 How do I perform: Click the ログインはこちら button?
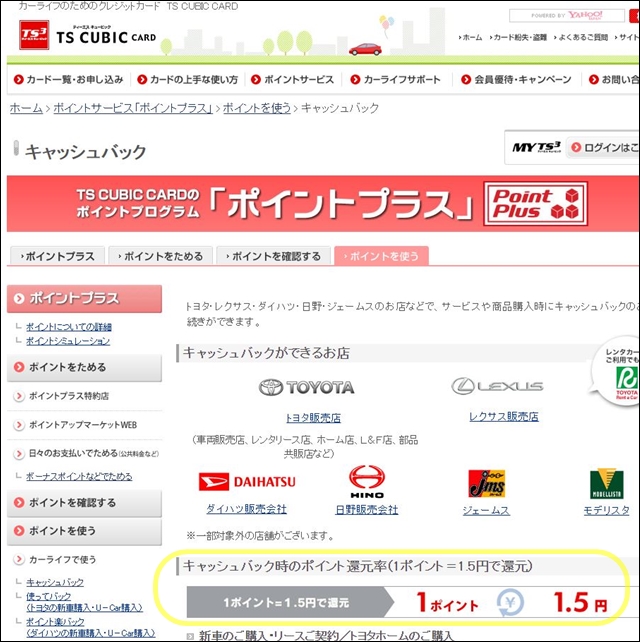(603, 147)
